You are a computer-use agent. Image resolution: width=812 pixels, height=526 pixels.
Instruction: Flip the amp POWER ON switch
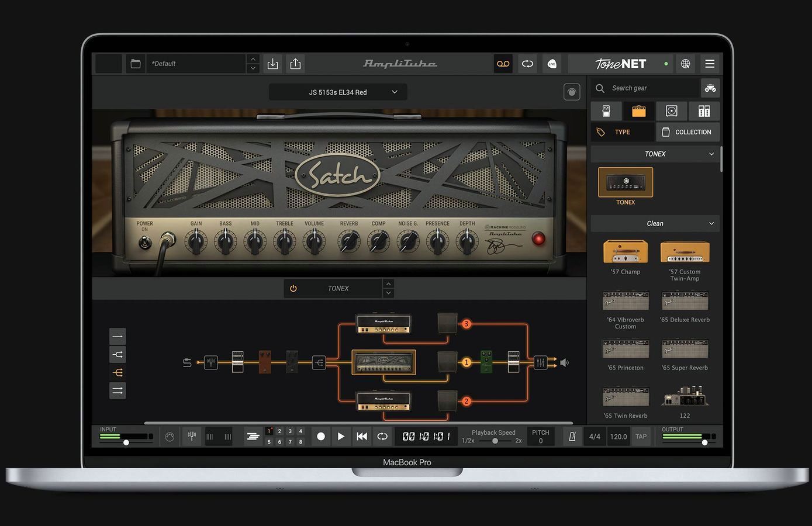144,242
